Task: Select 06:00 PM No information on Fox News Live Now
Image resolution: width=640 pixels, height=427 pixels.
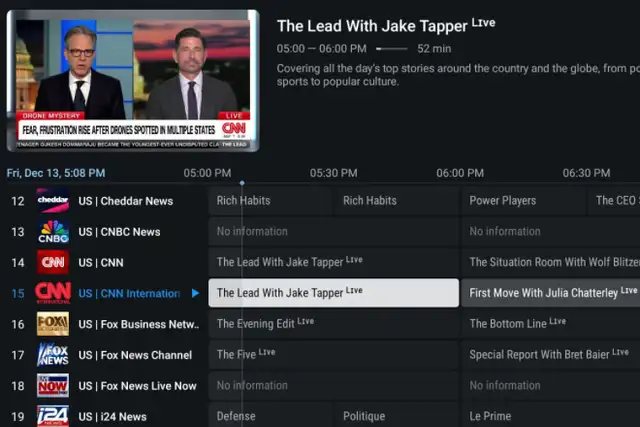Action: click(551, 385)
